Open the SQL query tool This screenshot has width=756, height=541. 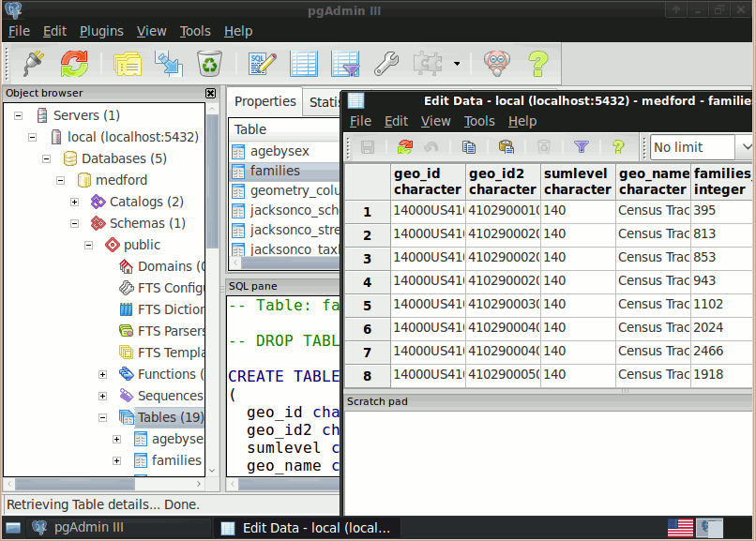point(262,64)
